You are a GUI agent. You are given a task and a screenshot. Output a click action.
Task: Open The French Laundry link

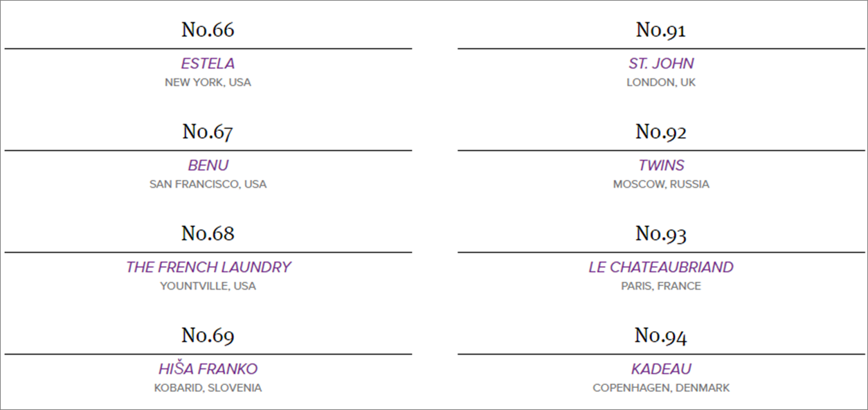208,267
